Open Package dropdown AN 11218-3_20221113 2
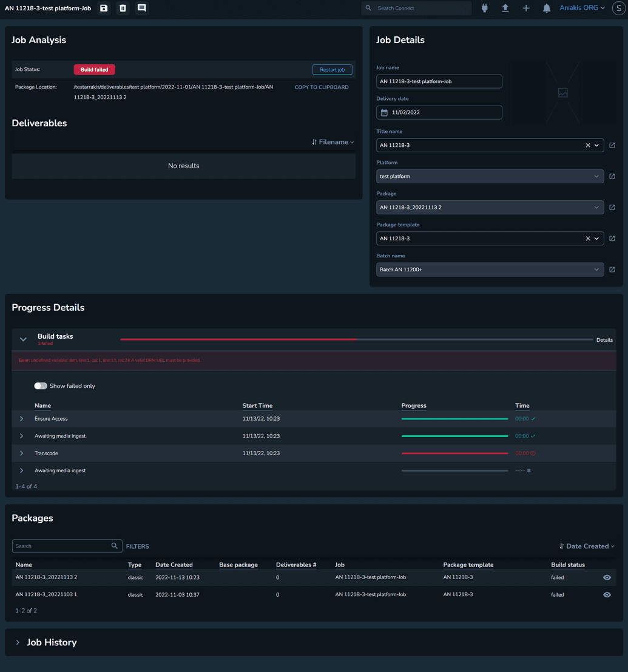628x672 pixels. click(490, 208)
